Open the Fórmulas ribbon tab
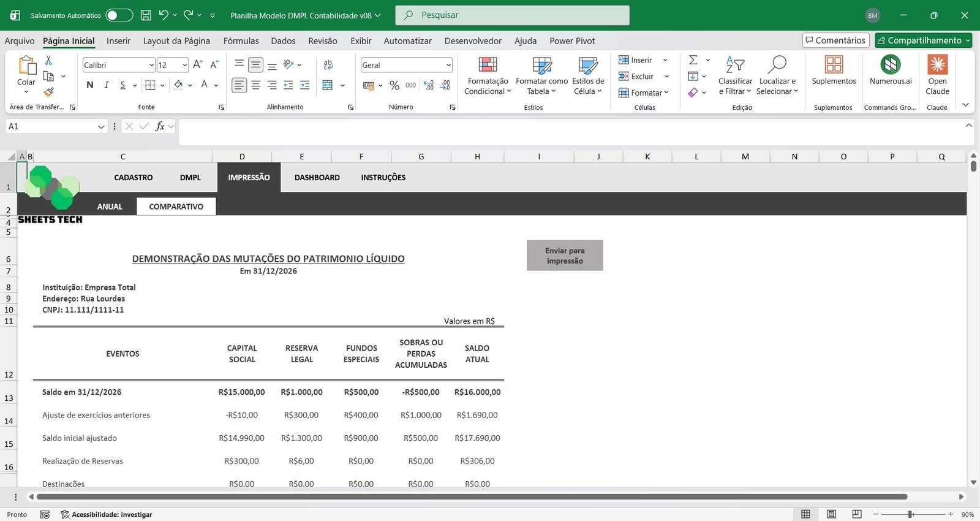980x521 pixels. (241, 41)
